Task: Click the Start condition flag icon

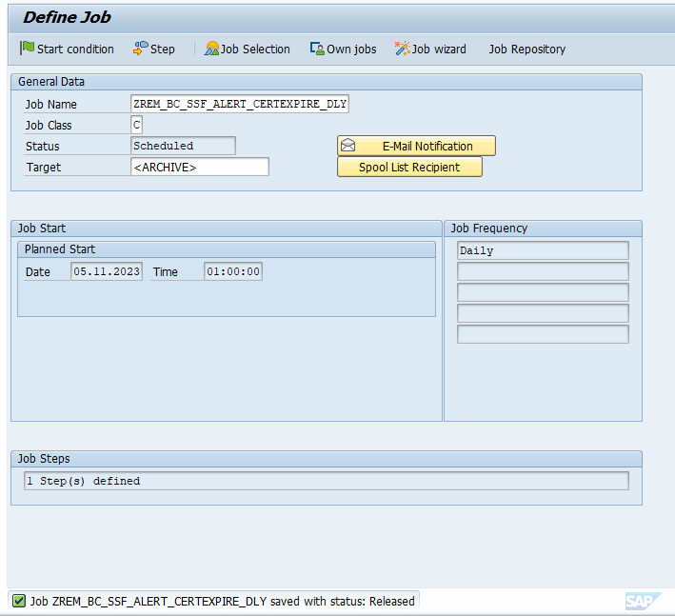Action: click(x=27, y=49)
